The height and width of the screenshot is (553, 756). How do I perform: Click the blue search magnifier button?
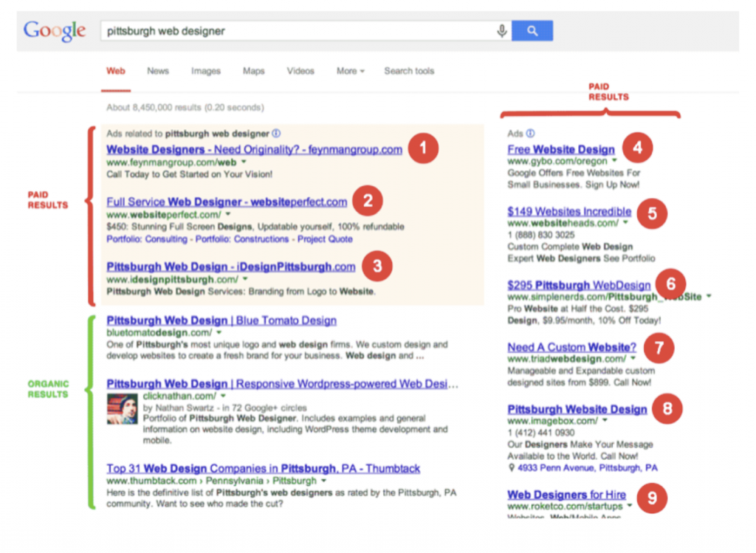pos(532,31)
